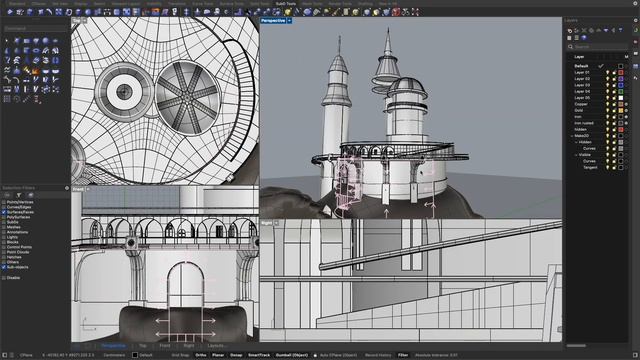
Task: Click the material circle icon for Copper layer
Action: click(627, 104)
